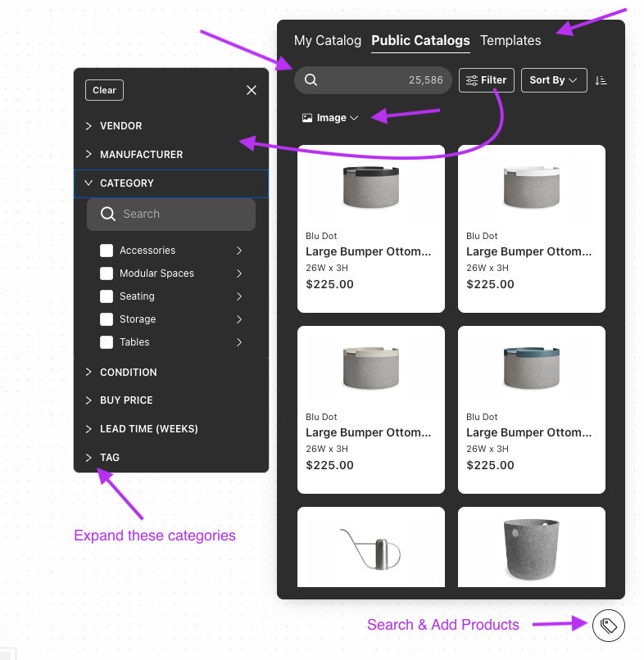Screen dimensions: 644x660
Task: Enable the Modular Spaces checkbox
Action: [107, 273]
